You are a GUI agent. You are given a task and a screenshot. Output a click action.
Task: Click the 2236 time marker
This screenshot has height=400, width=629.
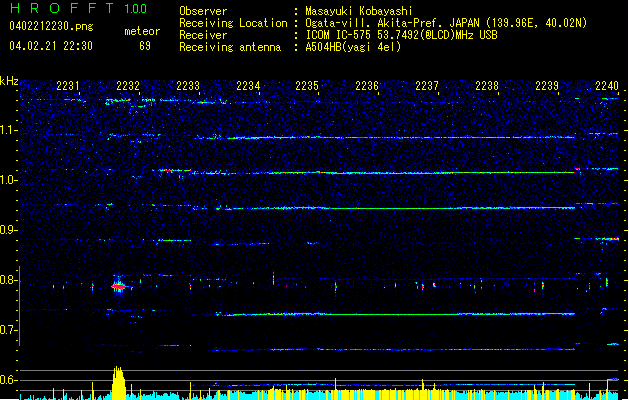367,85
